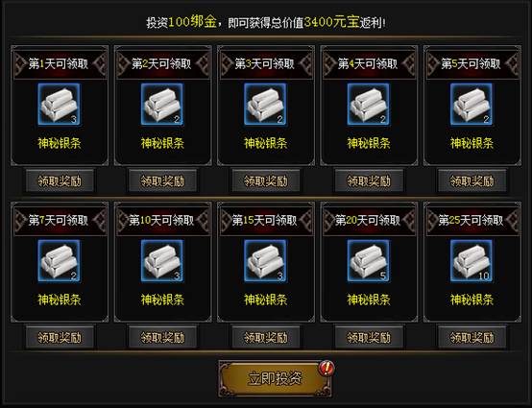Screen dimensions: 532x408
Task: Open the Day 20 silver bar icon showing 5
Action: [369, 261]
